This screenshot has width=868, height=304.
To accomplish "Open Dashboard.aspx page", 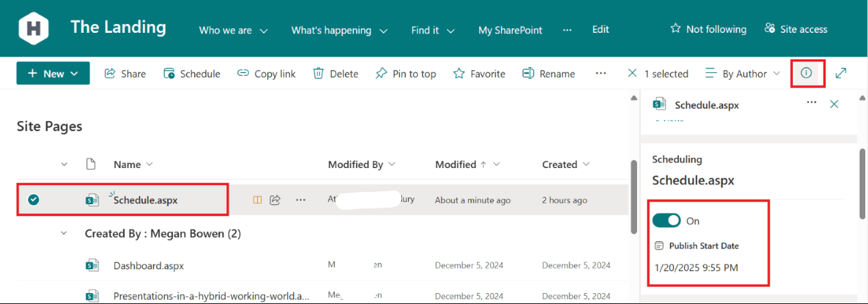I will 148,266.
